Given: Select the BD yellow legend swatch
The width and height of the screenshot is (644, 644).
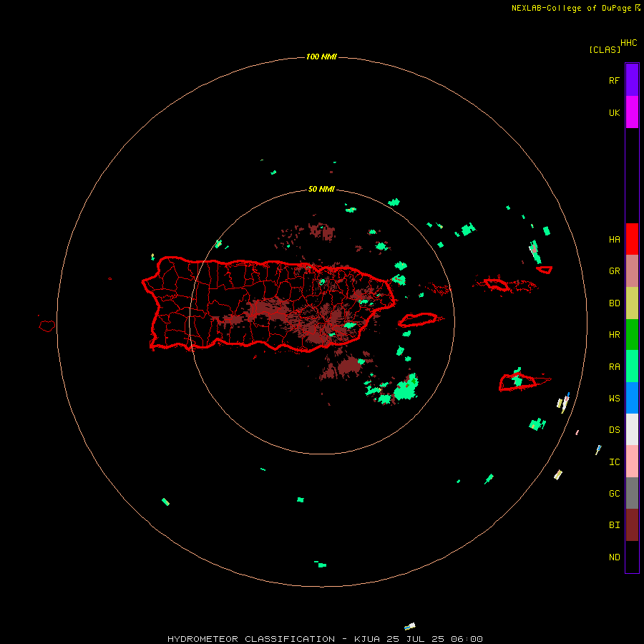Looking at the screenshot, I should click(x=632, y=303).
